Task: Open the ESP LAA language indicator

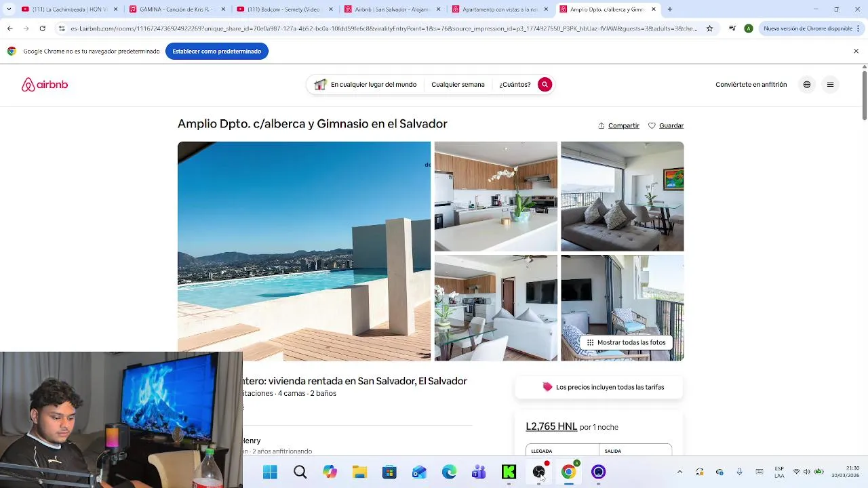Action: point(779,472)
